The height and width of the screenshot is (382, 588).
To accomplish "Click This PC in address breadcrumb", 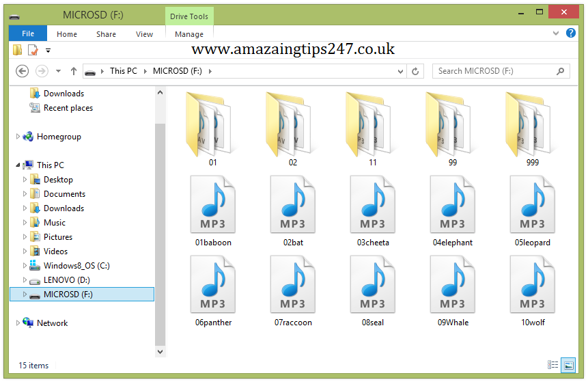I will [x=124, y=71].
